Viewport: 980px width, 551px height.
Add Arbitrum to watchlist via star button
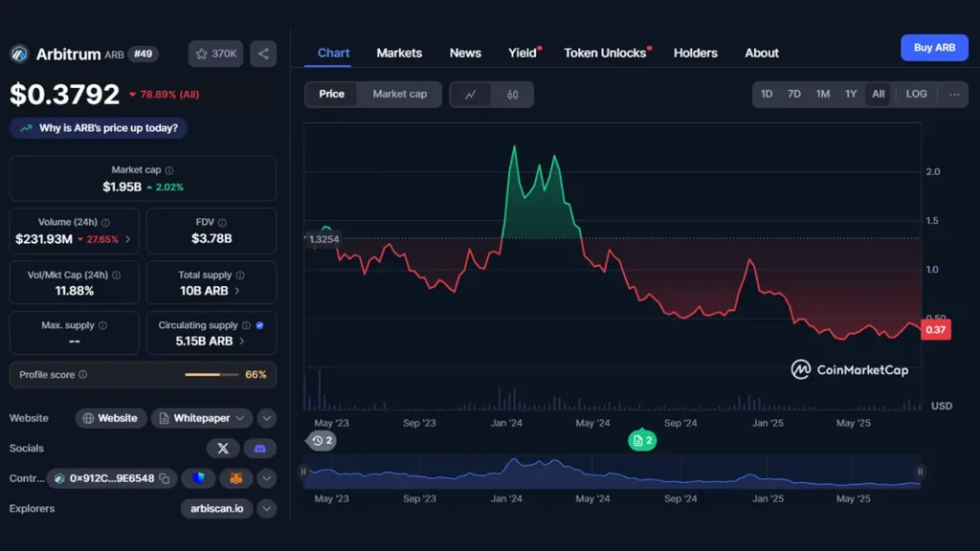(x=215, y=54)
